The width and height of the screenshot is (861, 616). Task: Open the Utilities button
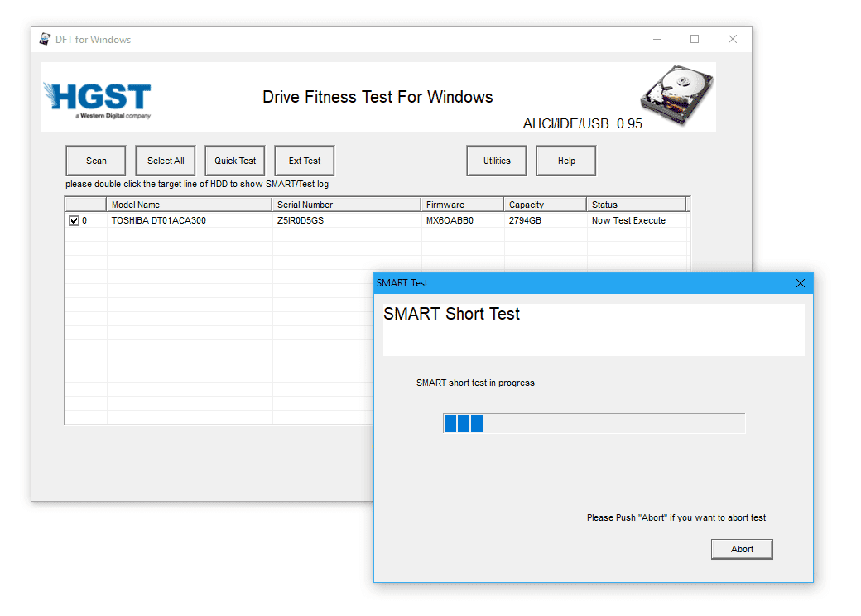[497, 161]
